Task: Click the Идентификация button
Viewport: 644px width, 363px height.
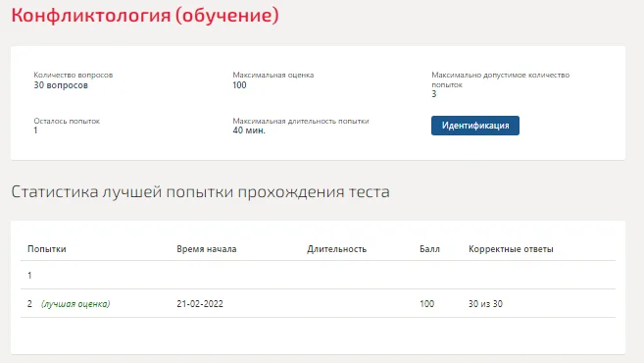Action: coord(475,126)
